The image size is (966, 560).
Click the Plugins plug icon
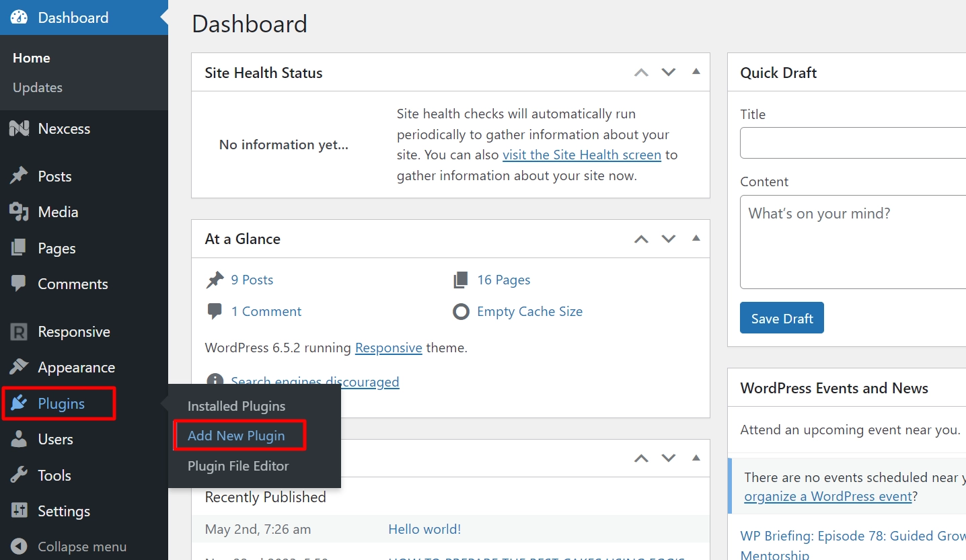click(x=19, y=403)
